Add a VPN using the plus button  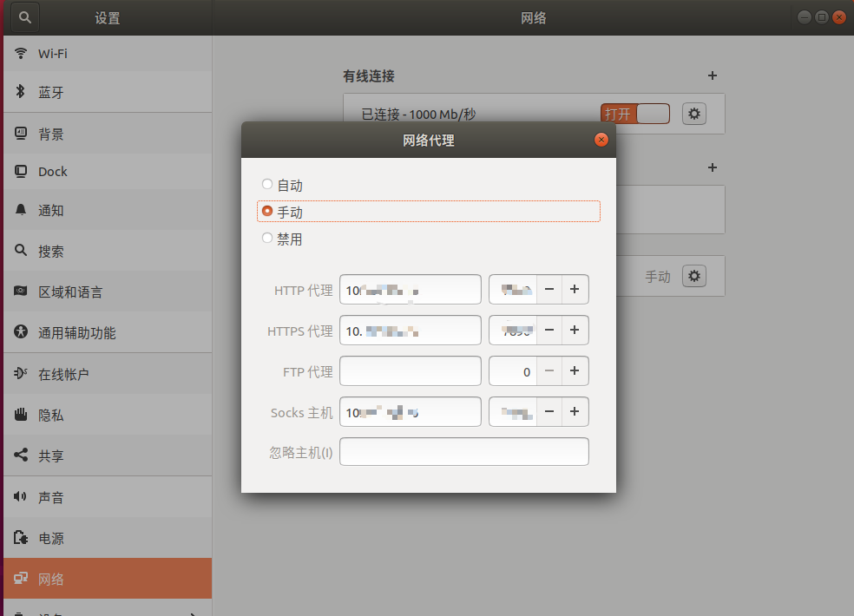click(712, 167)
